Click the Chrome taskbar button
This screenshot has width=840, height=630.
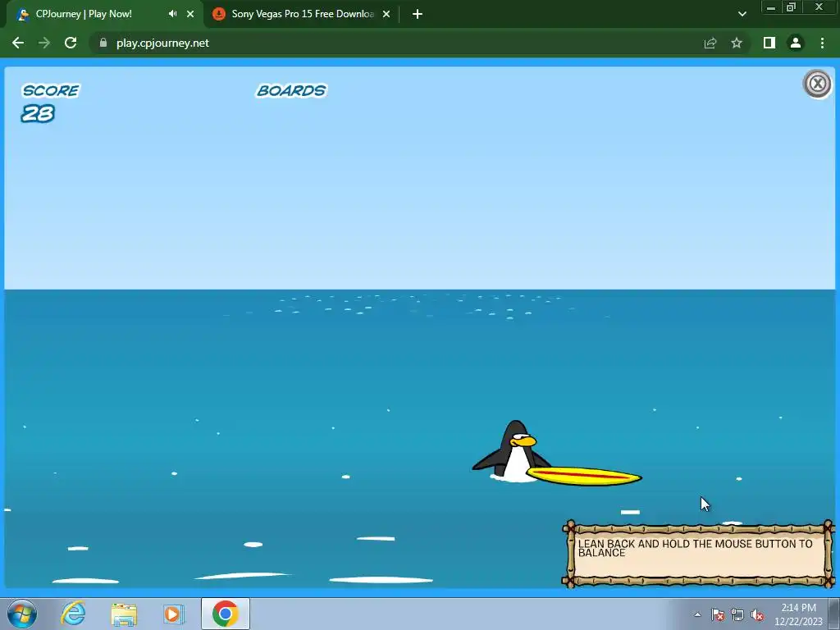[225, 614]
